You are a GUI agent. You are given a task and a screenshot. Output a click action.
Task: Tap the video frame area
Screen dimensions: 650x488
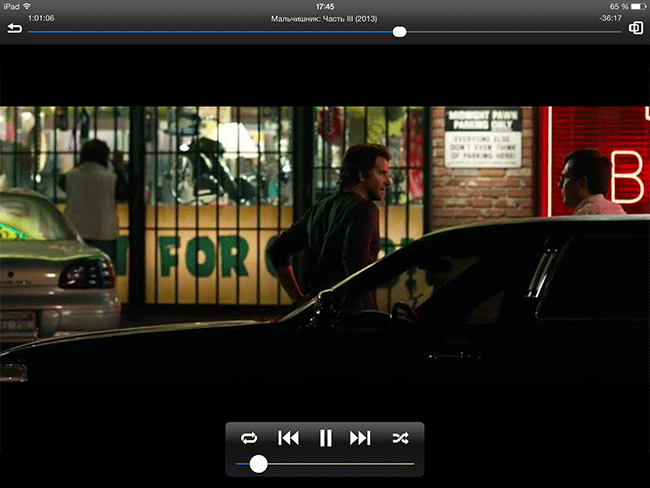click(325, 244)
